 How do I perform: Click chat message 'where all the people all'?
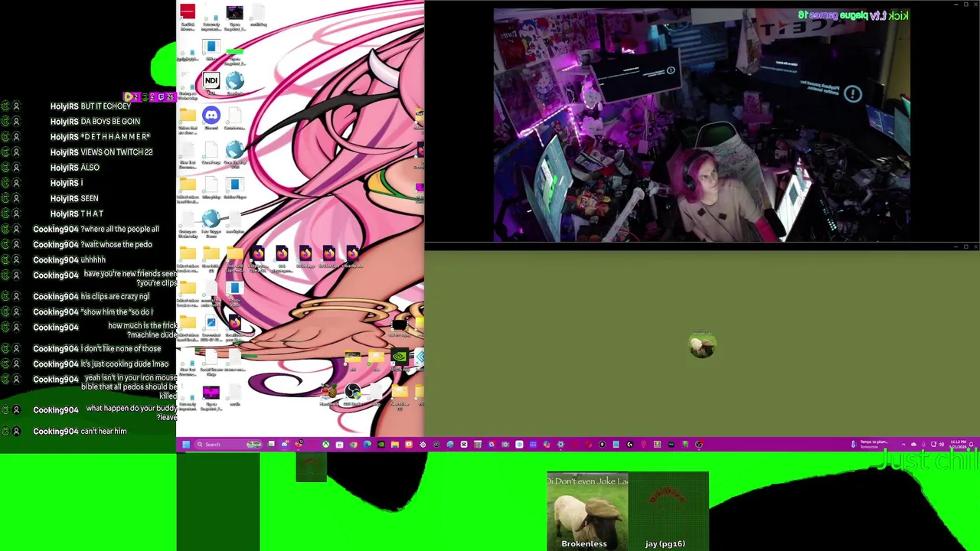coord(120,230)
